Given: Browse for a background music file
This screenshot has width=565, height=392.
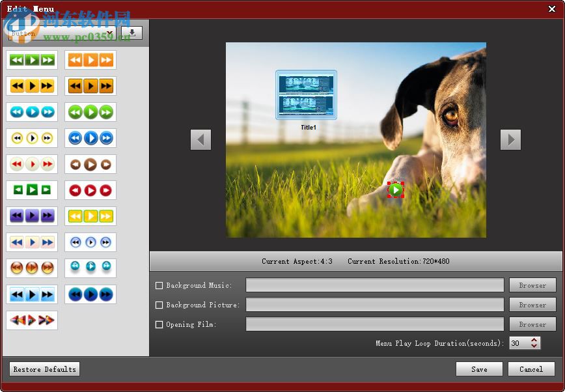Looking at the screenshot, I should click(x=532, y=285).
